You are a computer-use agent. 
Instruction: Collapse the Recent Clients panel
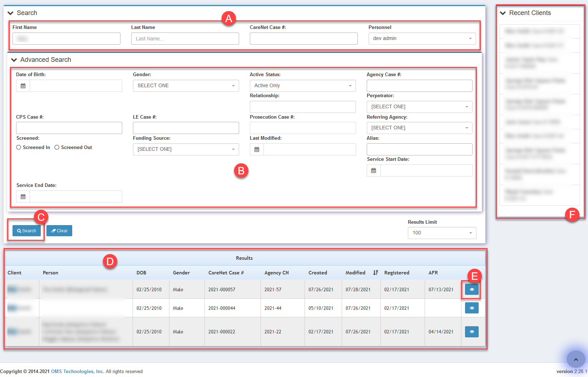tap(503, 13)
